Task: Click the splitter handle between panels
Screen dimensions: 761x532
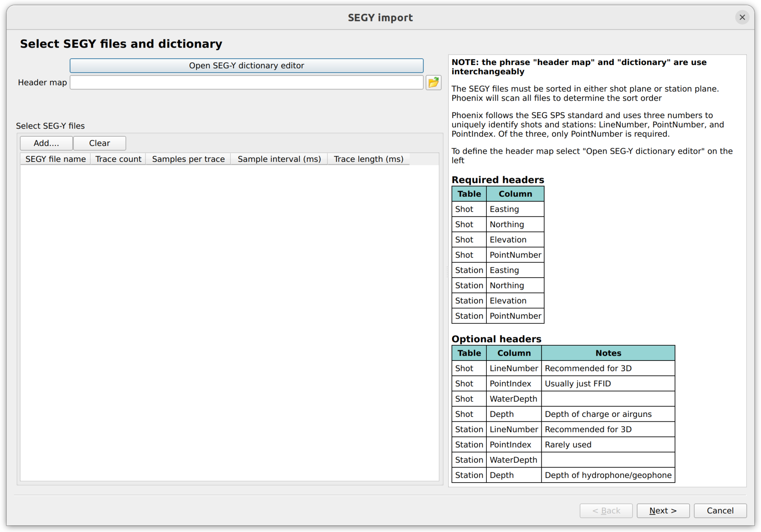Action: [x=446, y=272]
